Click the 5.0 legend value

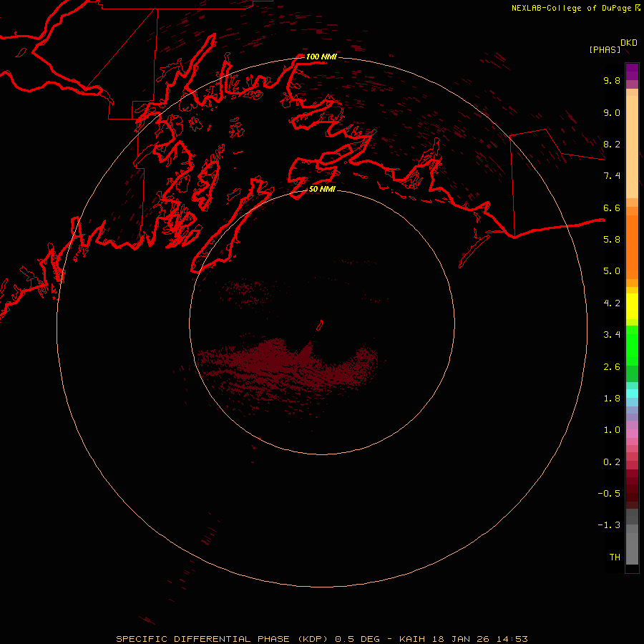coord(612,271)
